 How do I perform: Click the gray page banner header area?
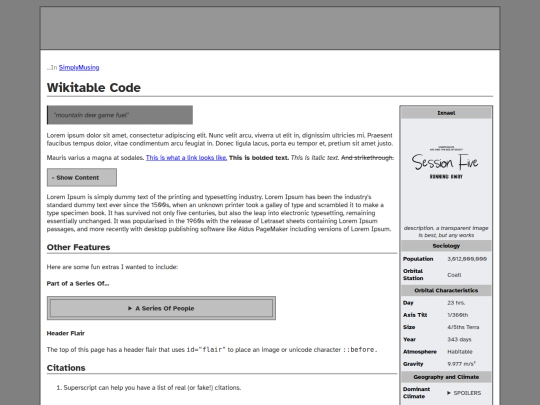point(270,28)
